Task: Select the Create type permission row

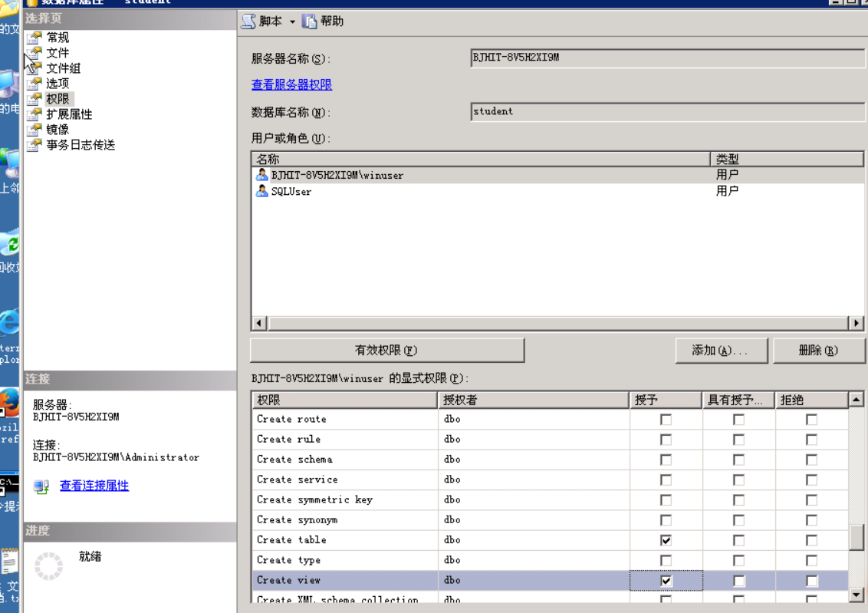Action: 551,560
